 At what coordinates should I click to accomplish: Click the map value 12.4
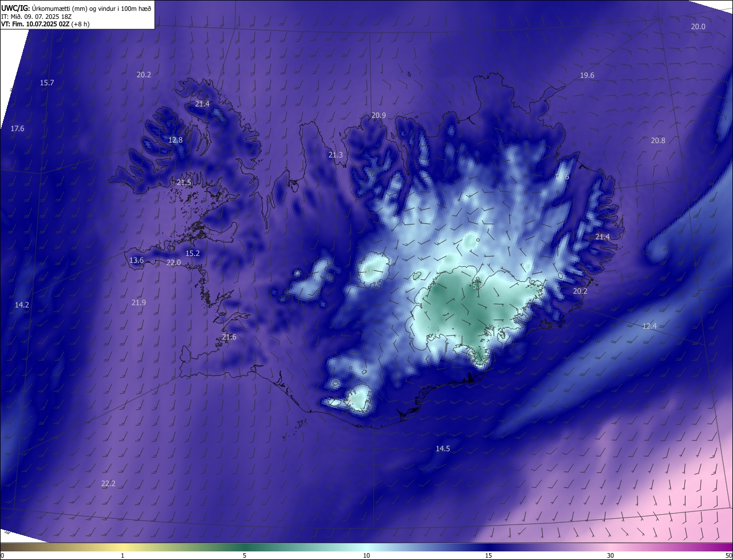tap(649, 326)
